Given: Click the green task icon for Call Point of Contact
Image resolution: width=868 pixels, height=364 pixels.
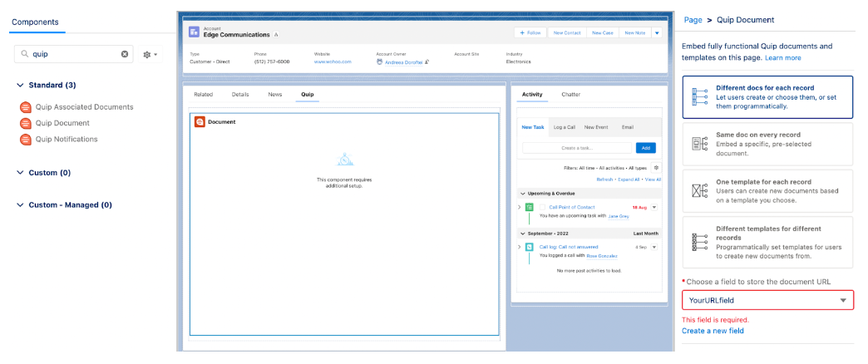Looking at the screenshot, I should coord(530,207).
